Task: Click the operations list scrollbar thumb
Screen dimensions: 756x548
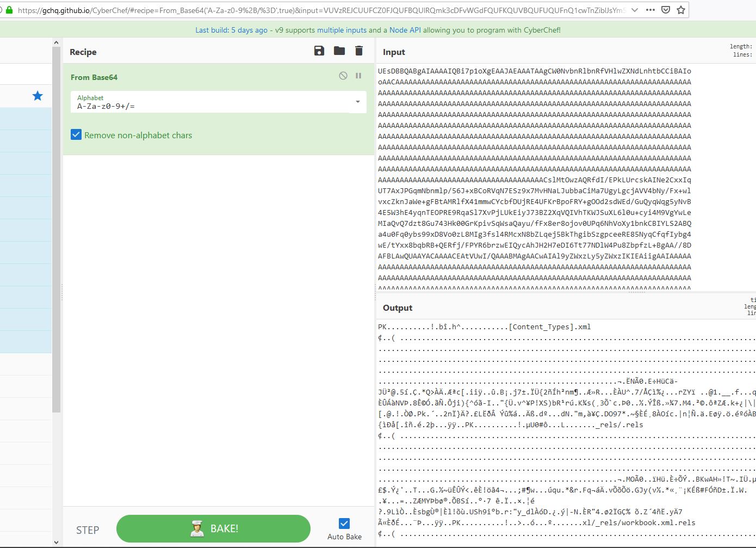Action: click(x=56, y=229)
